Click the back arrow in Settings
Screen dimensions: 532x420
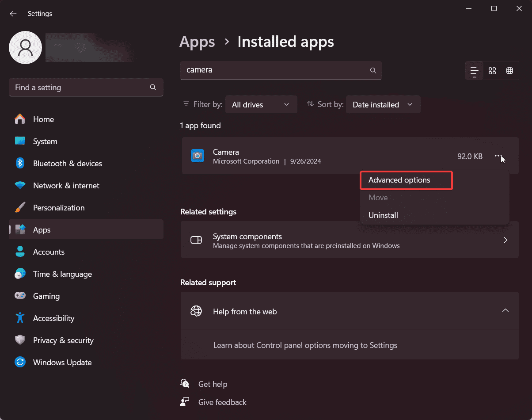(x=13, y=14)
